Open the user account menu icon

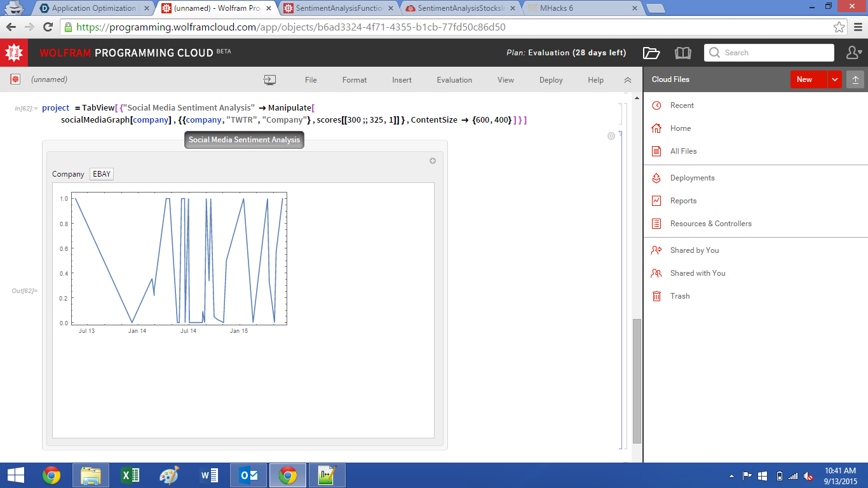(x=854, y=53)
